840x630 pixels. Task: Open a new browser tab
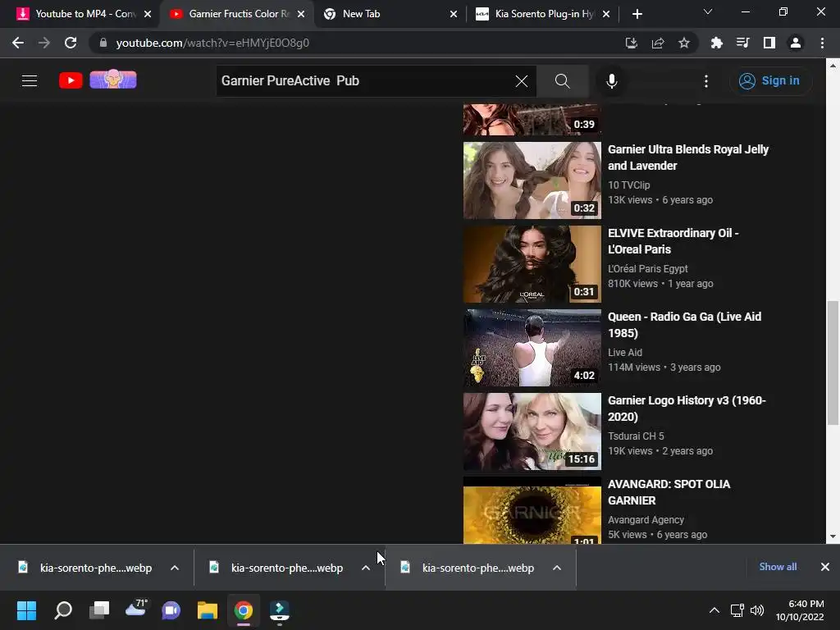coord(637,14)
